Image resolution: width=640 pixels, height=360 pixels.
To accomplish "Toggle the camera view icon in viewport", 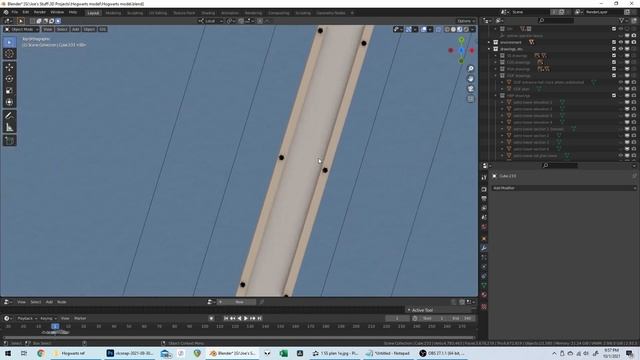I will 471,89.
